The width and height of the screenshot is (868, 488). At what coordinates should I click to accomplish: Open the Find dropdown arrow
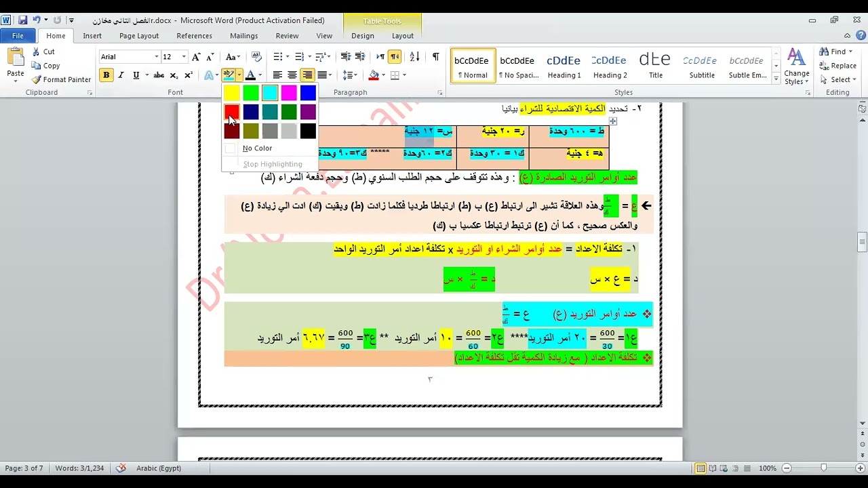point(850,52)
